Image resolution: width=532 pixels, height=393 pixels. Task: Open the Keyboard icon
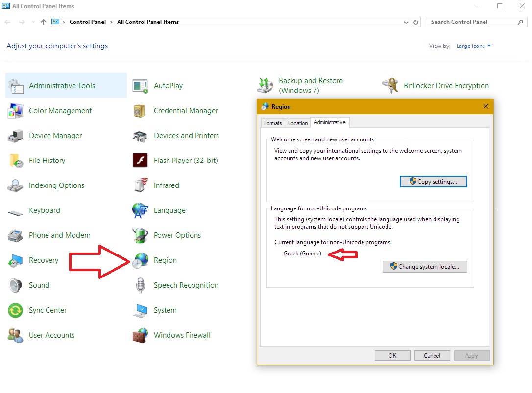[15, 213]
